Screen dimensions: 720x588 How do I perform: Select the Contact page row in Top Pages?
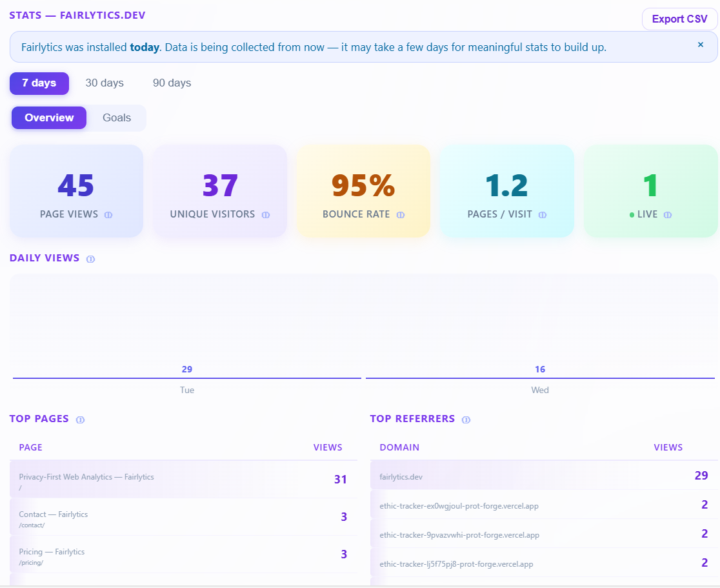183,516
